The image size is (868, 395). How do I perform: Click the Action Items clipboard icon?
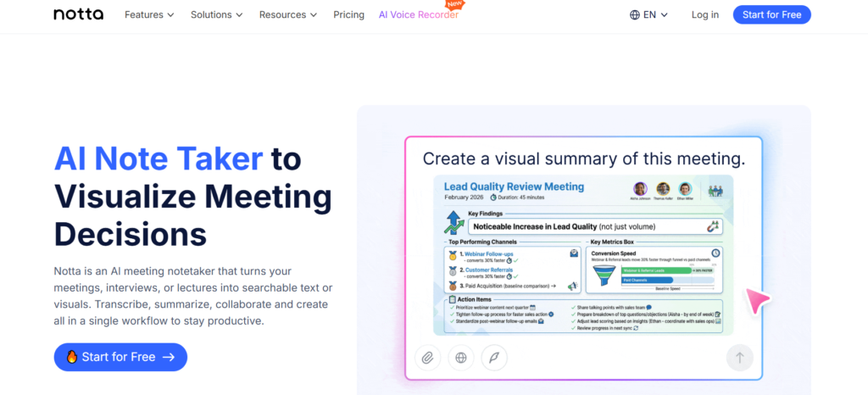pos(453,299)
